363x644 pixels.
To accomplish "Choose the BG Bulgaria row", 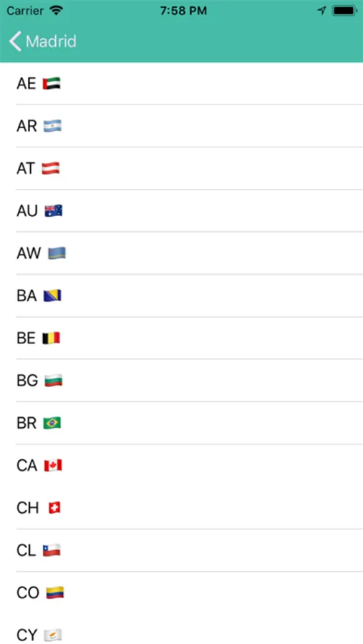I will (x=181, y=381).
